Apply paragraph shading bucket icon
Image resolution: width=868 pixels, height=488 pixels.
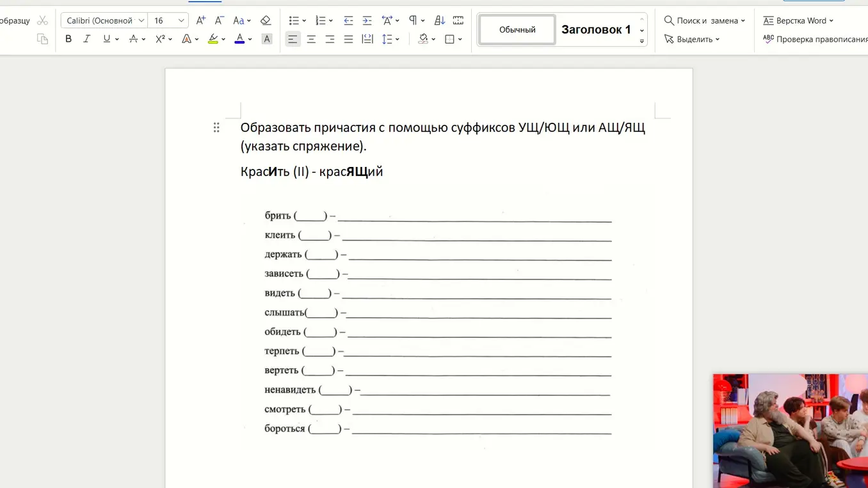coord(423,39)
